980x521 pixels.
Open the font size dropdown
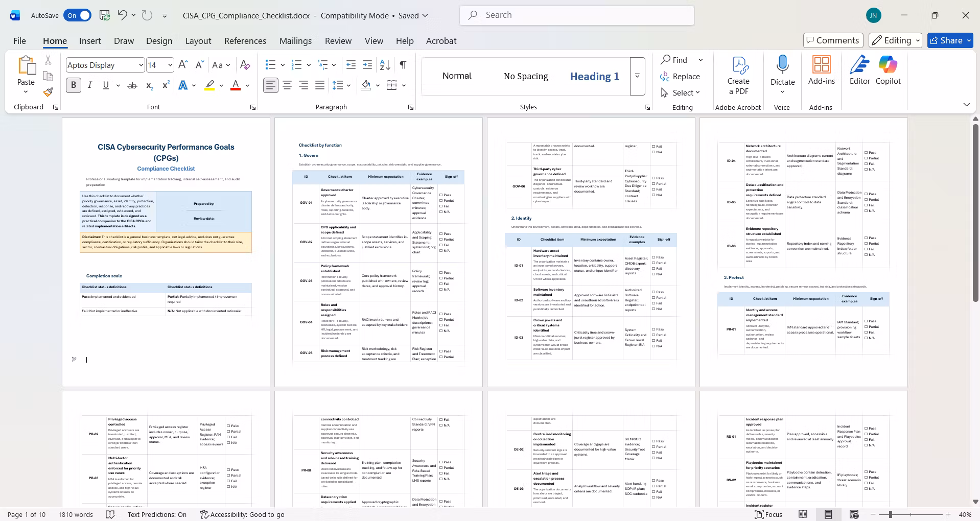(170, 65)
